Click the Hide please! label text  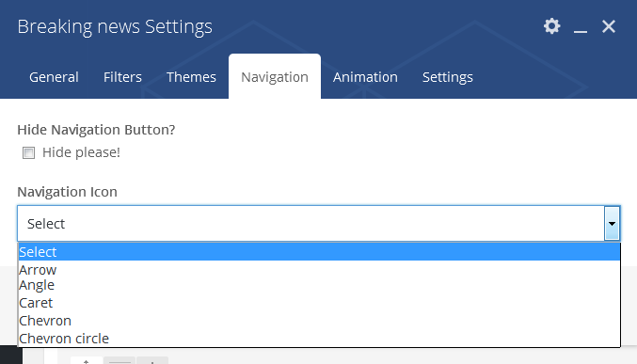(81, 152)
